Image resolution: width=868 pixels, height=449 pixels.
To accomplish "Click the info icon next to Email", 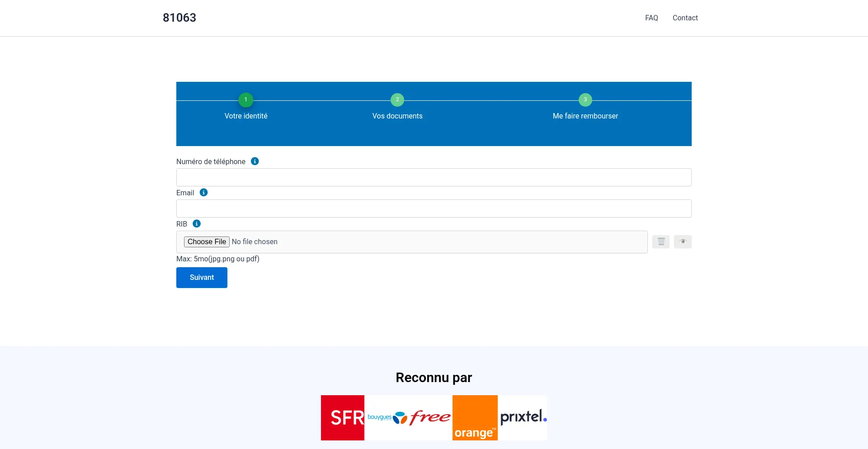I will (204, 193).
